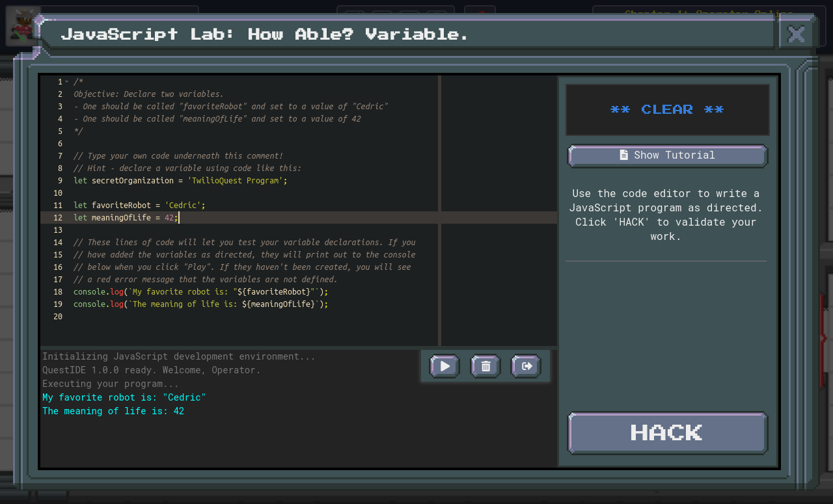Select the trash bin icon between Play and Exit
This screenshot has width=833, height=504.
[x=485, y=365]
